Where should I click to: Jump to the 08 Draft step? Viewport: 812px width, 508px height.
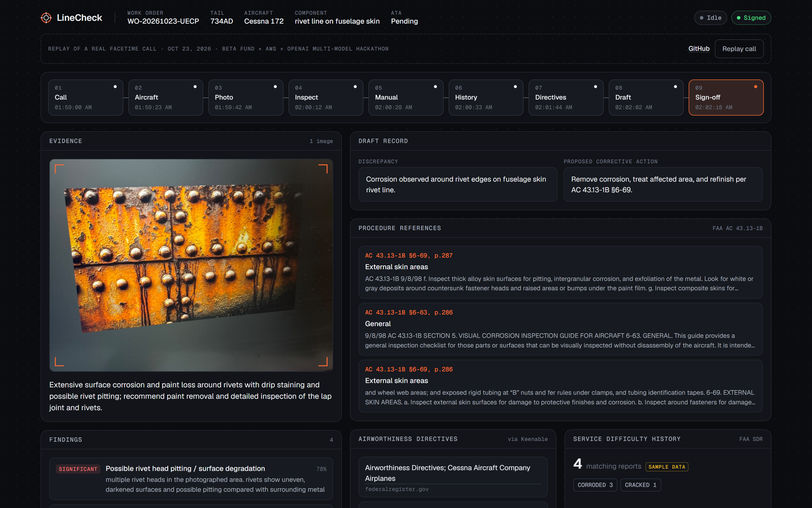(646, 98)
